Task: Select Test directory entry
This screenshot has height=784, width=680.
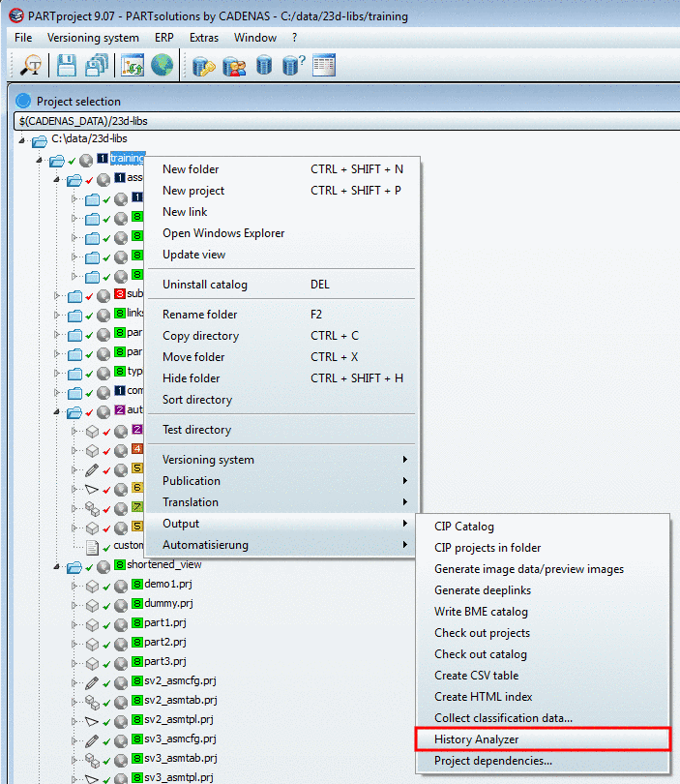Action: [x=281, y=430]
